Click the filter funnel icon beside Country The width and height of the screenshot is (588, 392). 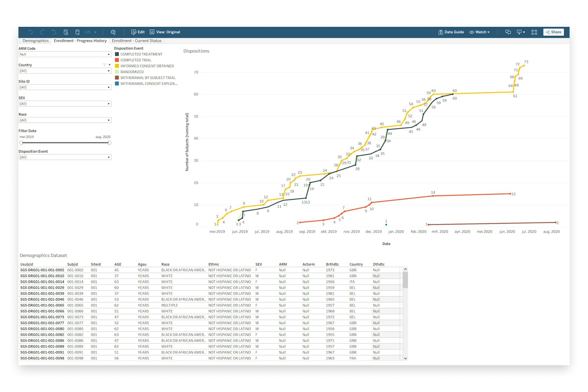pyautogui.click(x=104, y=65)
